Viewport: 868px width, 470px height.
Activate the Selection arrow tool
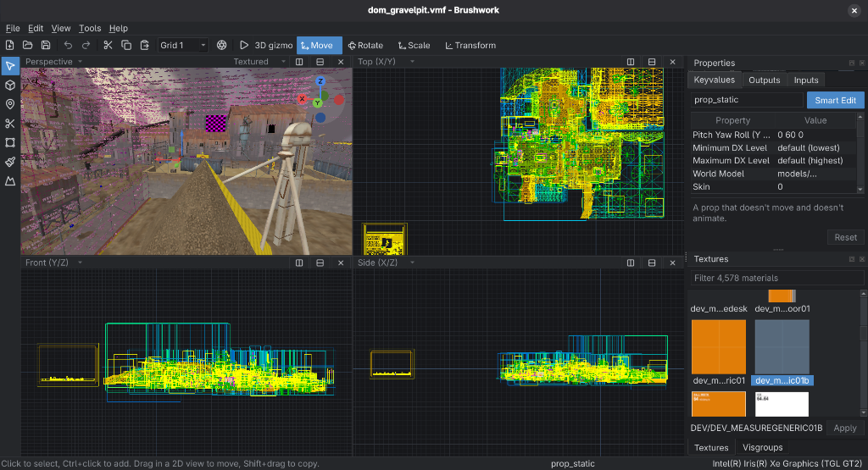coord(10,66)
